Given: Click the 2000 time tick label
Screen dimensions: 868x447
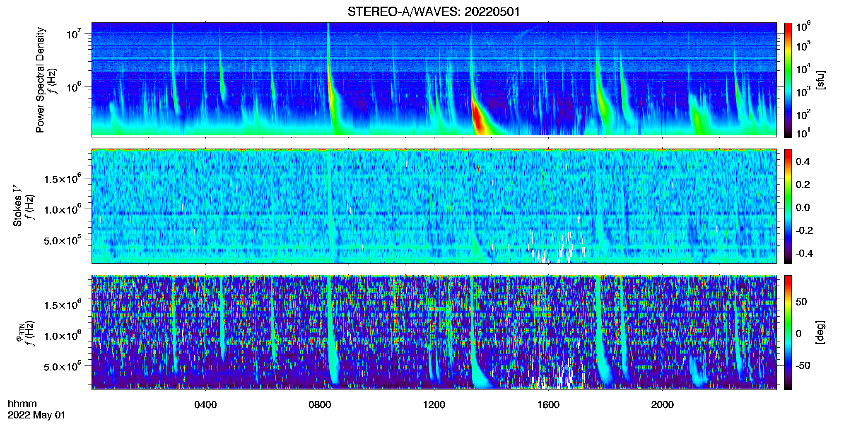Looking at the screenshot, I should (662, 405).
